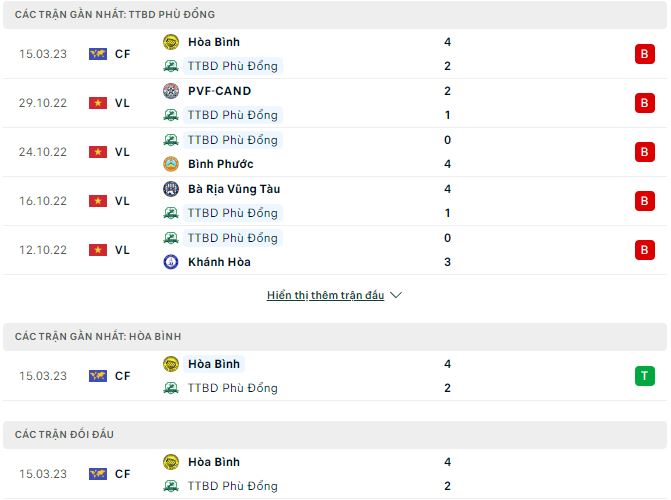This screenshot has width=671, height=500.
Task: Click red B badge on Khánh Hòa match
Action: [x=644, y=250]
